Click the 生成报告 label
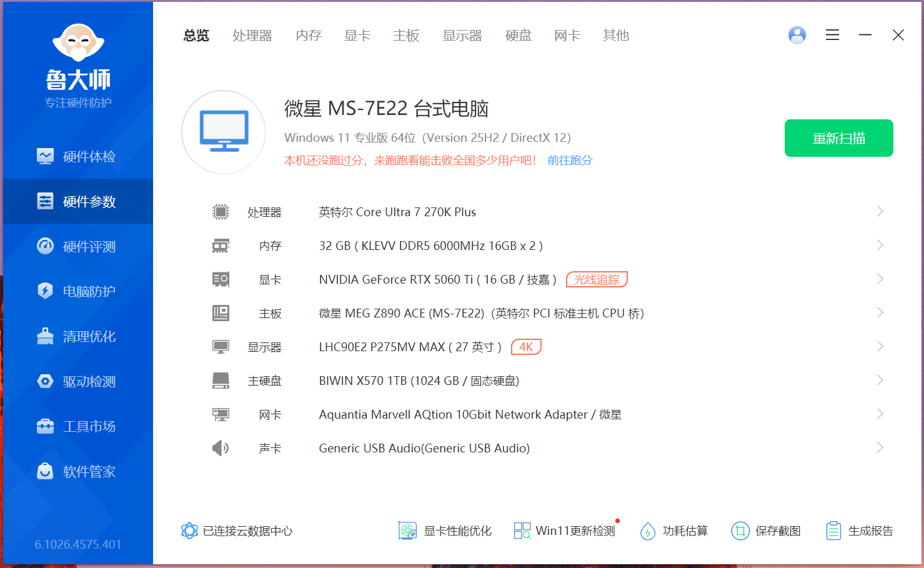 tap(871, 531)
